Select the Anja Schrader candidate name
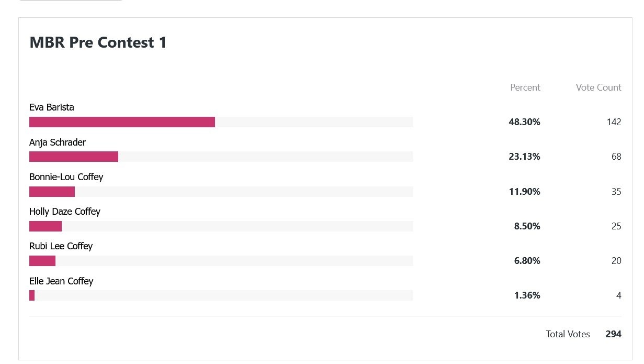 click(58, 142)
